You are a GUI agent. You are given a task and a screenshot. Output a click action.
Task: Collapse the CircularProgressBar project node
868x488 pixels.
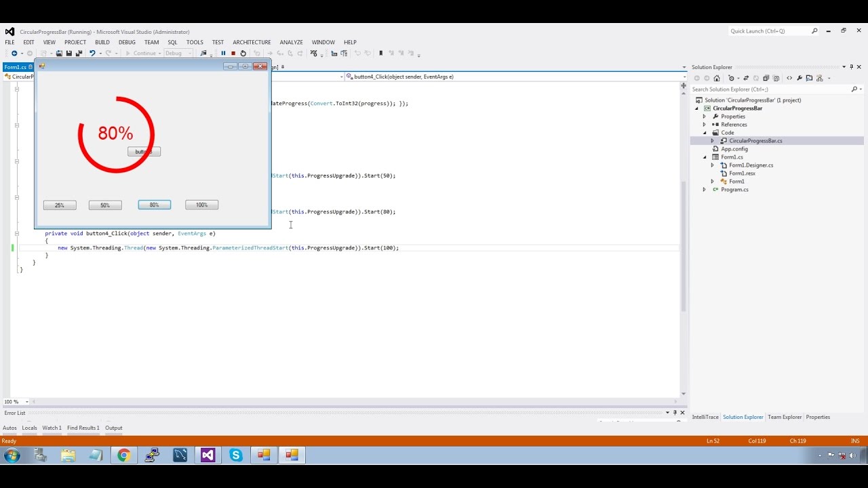tap(696, 108)
